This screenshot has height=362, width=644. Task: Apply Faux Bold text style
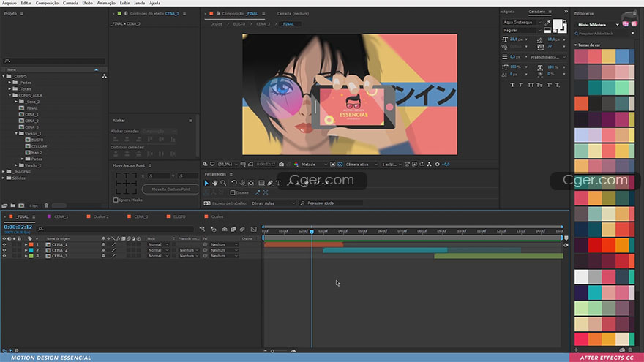(x=512, y=85)
